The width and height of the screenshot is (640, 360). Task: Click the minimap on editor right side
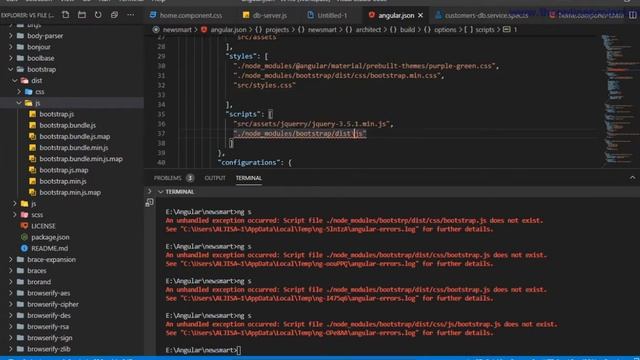click(620, 100)
